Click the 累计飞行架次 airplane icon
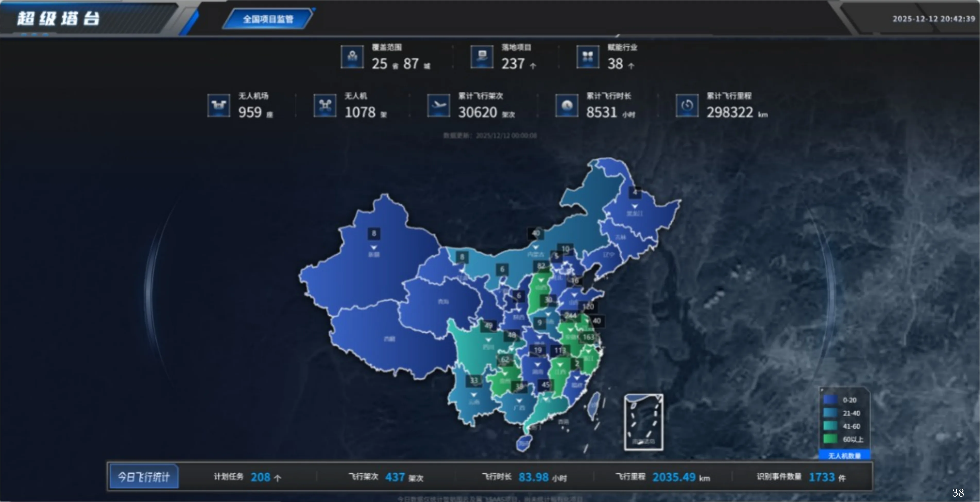Viewport: 980px width, 502px height. click(x=439, y=105)
